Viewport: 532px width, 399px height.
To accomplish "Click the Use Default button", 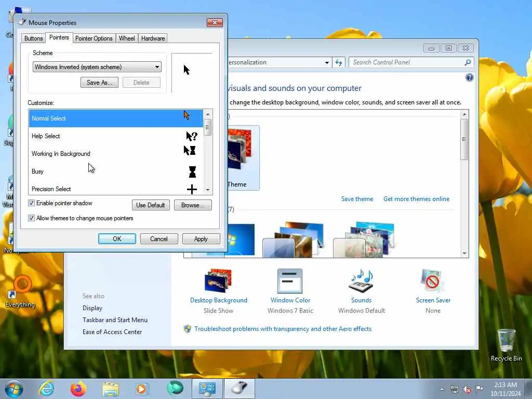I will 151,205.
